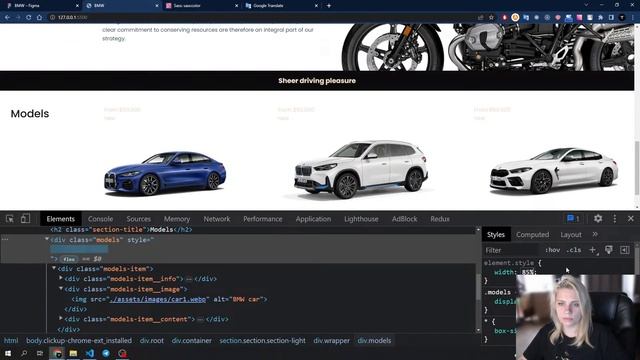Screen dimensions: 640x360
Task: Collapse the models-item__image div
Action: [61, 289]
